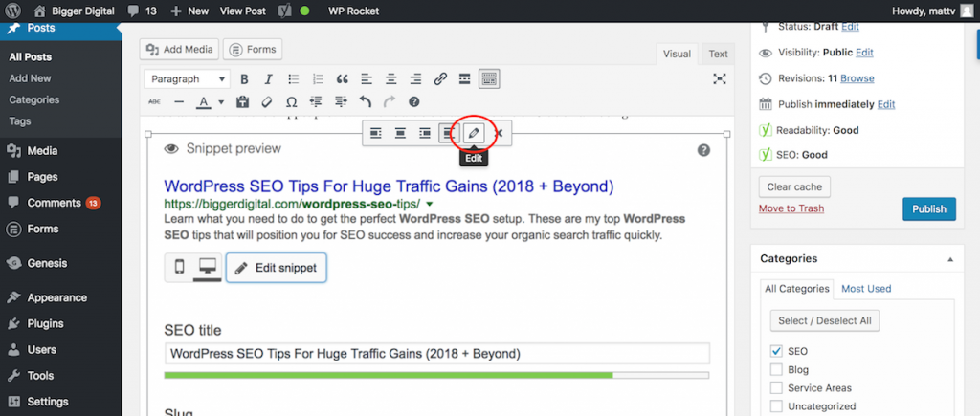Check the Blog category checkbox
Image resolution: width=980 pixels, height=416 pixels.
tap(776, 370)
